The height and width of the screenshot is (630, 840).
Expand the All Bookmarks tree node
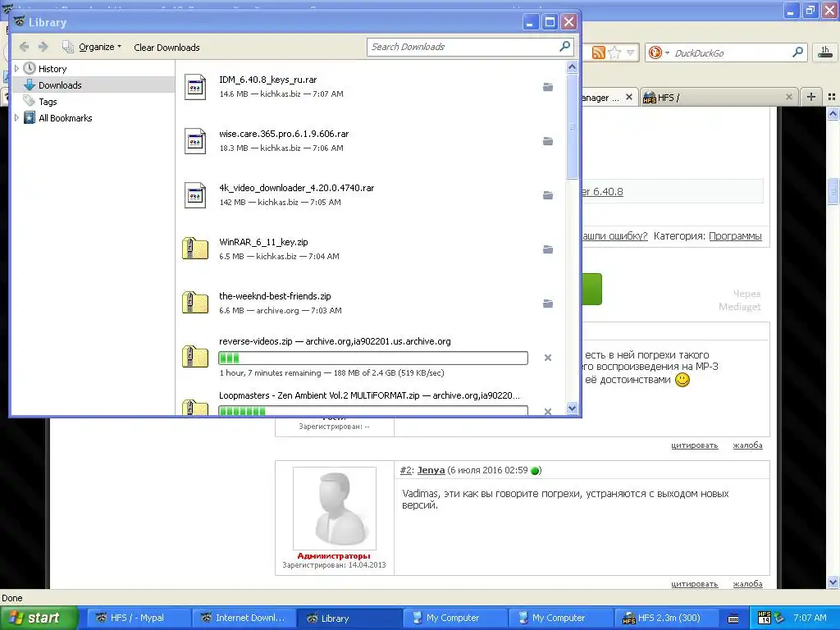click(x=16, y=118)
